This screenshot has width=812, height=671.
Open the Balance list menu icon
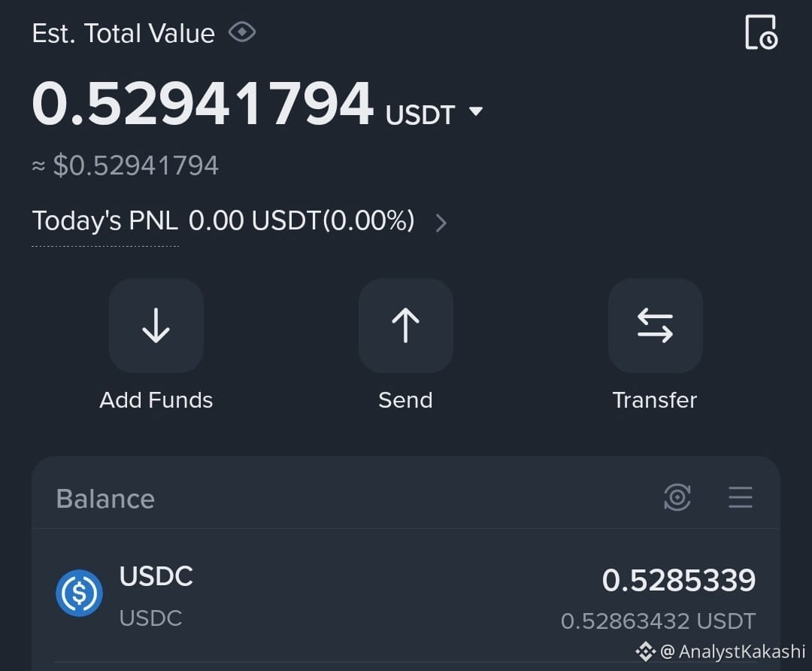click(x=741, y=497)
